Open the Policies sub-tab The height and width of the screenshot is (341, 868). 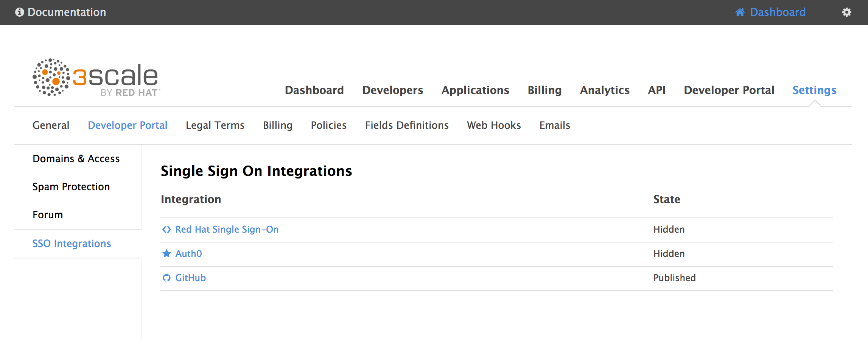tap(329, 125)
